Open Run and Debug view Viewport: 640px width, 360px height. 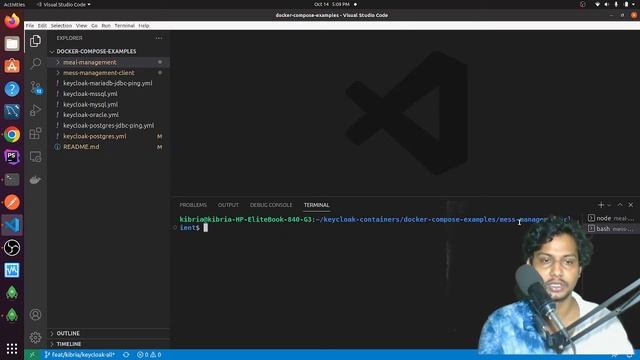coord(36,110)
